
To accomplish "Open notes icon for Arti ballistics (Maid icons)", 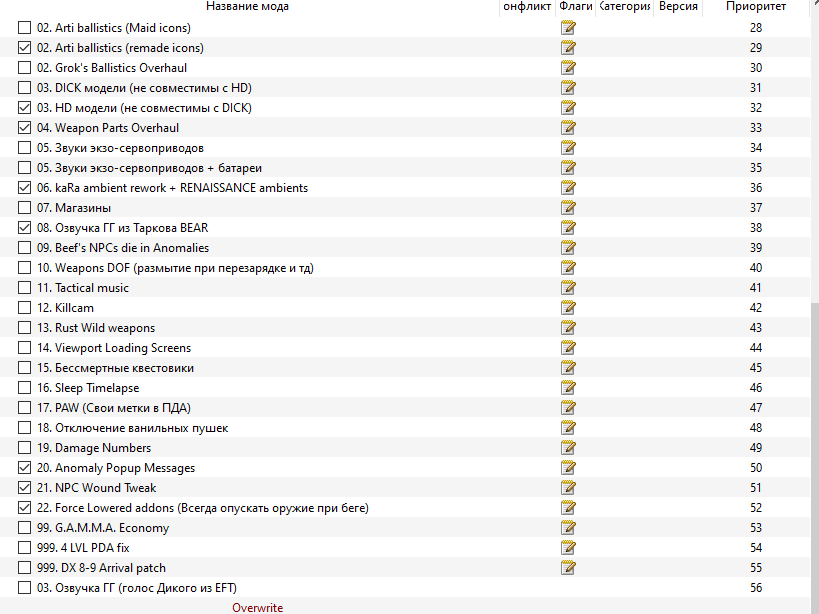I will 568,28.
